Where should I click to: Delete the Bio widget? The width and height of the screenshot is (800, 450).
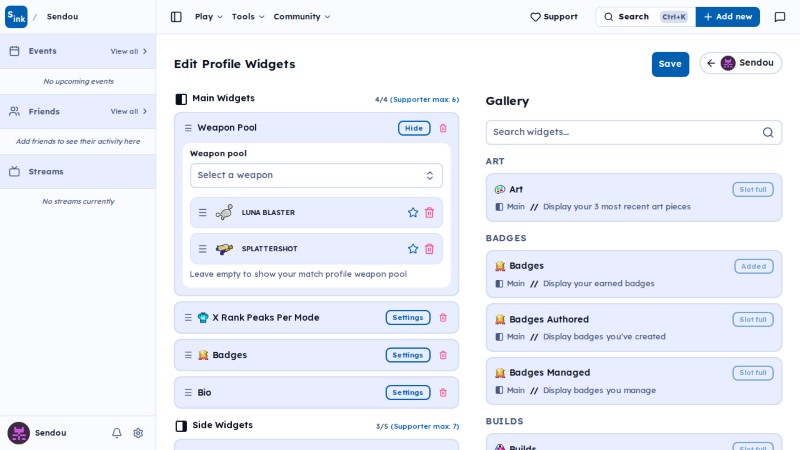coord(443,393)
